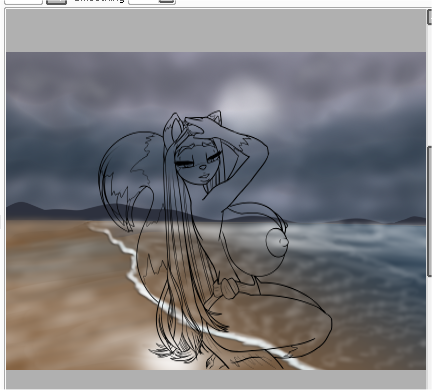Click the gray margin above the canvas
This screenshot has height=390, width=432.
point(216,31)
